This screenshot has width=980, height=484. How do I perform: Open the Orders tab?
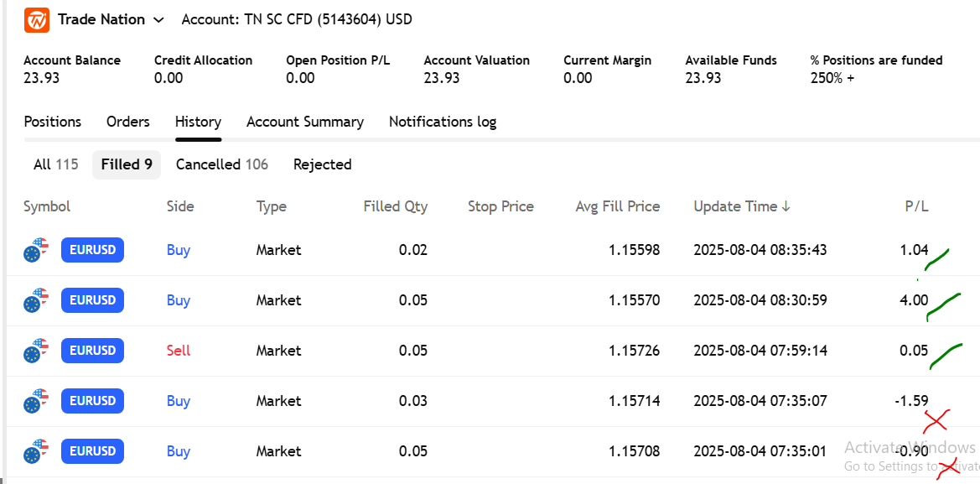pyautogui.click(x=127, y=122)
